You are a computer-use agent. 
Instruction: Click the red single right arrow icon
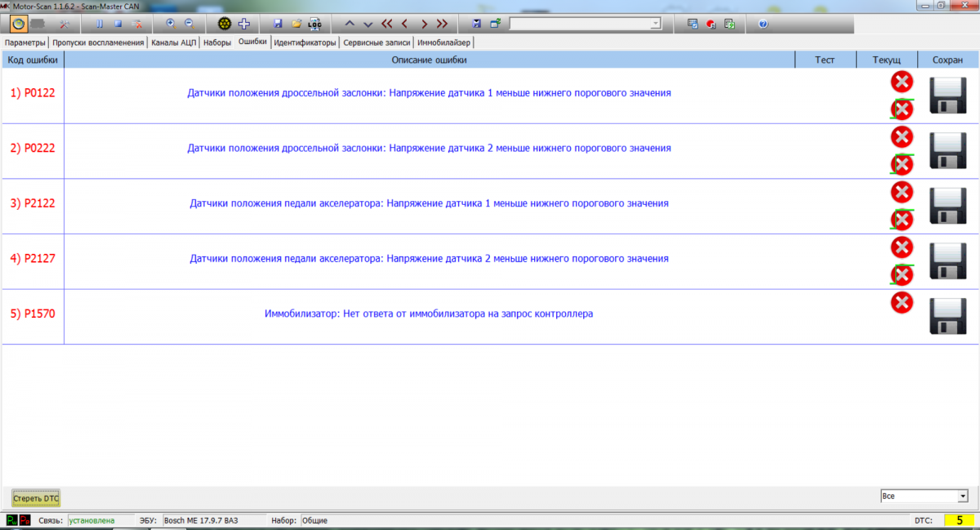[x=424, y=24]
